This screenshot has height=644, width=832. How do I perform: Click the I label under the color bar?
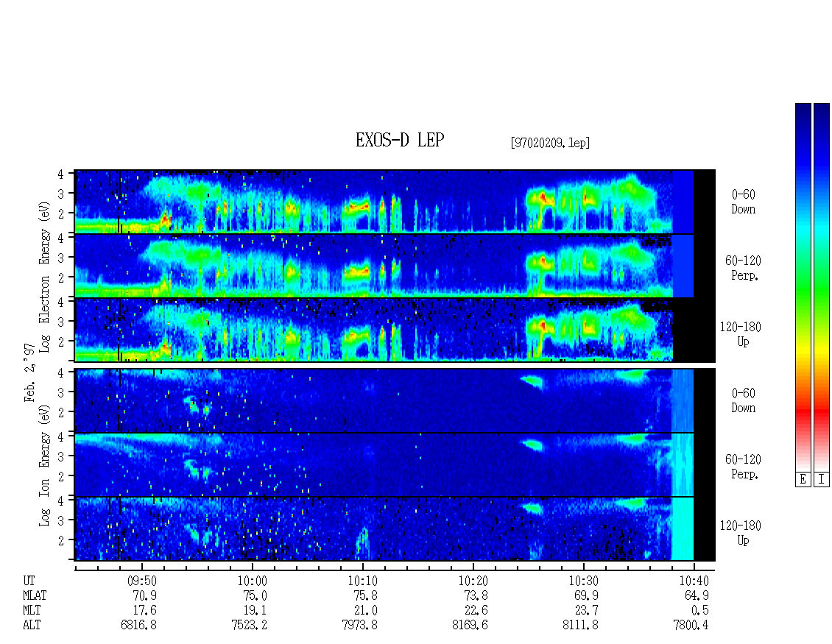pos(822,480)
